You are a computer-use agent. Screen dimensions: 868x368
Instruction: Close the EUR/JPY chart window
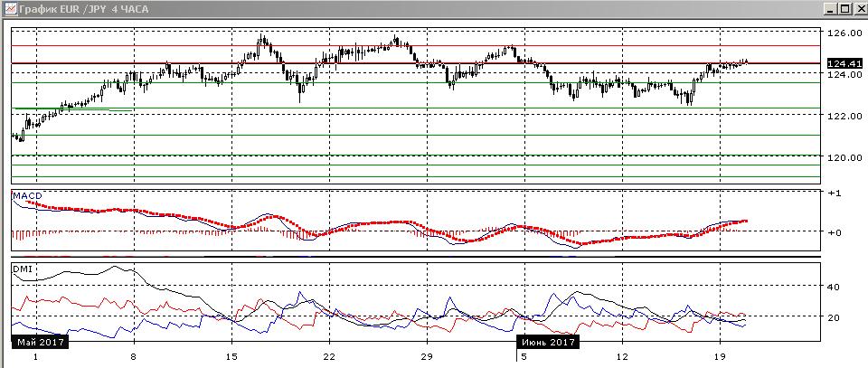859,9
